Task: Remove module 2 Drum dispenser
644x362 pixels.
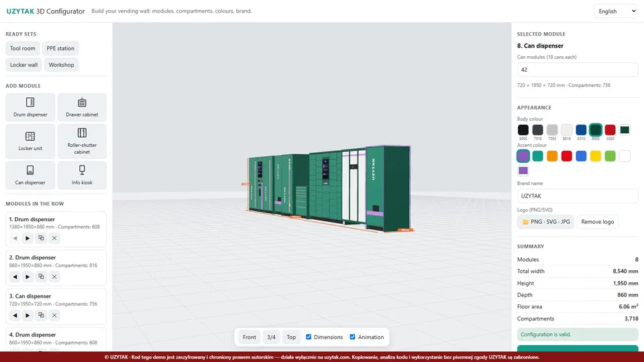Action: click(x=54, y=277)
